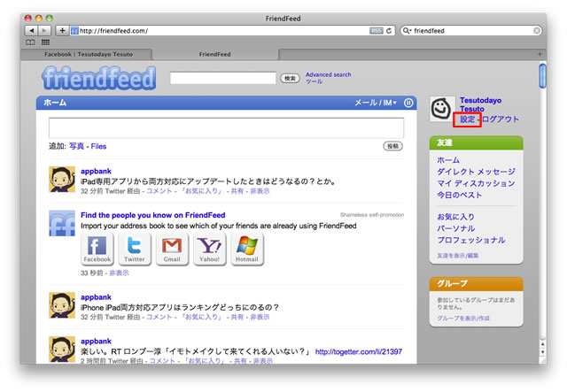Screen dimensions: 567x392
Task: Add bookmark with the plus button
Action: [62, 31]
